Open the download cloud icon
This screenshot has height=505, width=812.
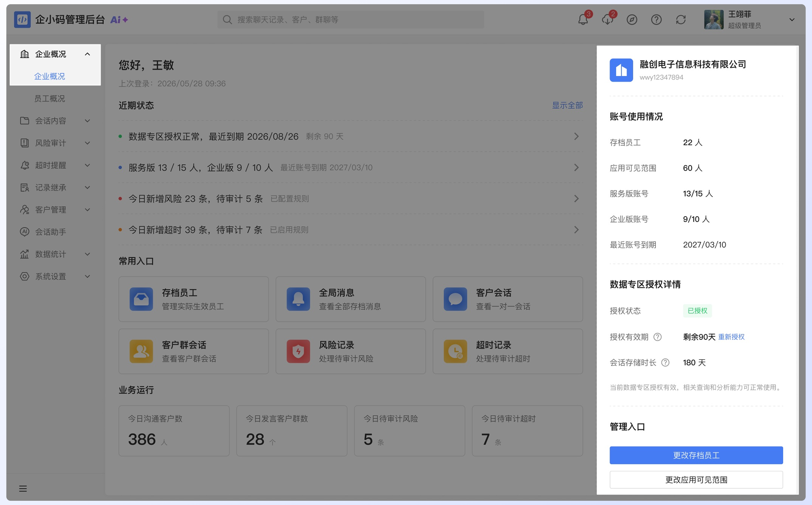[607, 19]
